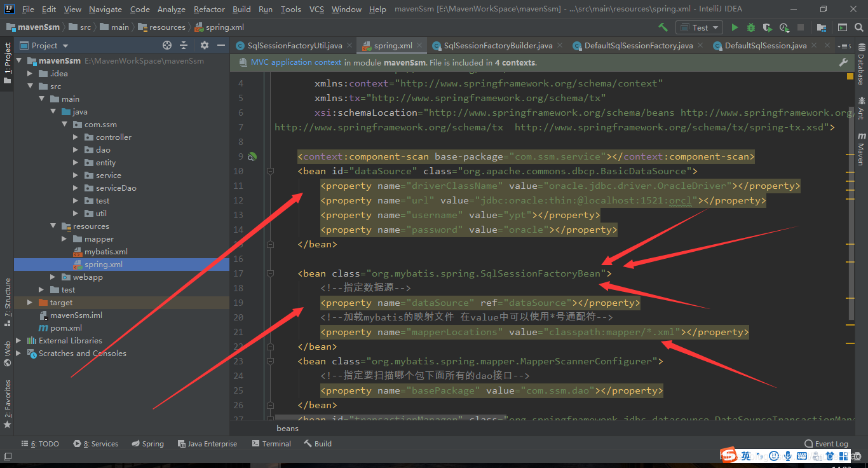Open the Web tool window stripe
The image size is (868, 468).
click(7, 354)
